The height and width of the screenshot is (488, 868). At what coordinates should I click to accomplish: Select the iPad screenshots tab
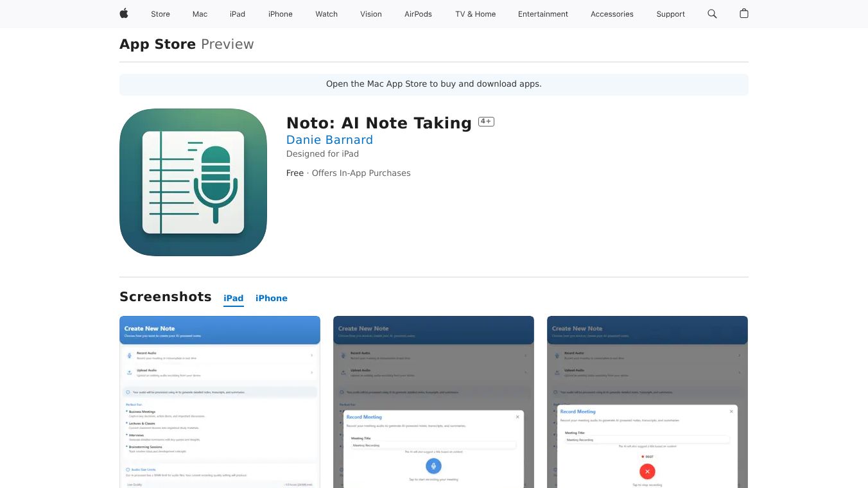click(234, 299)
